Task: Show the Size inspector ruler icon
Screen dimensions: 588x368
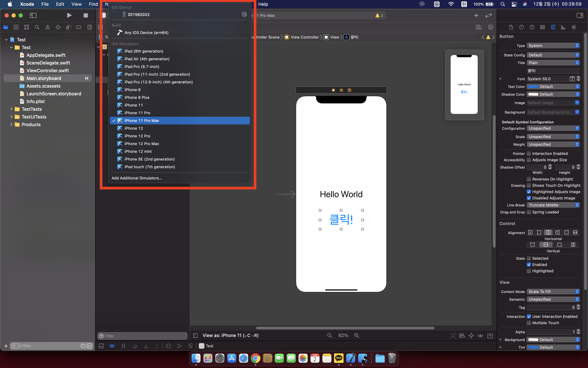Action: 563,27
